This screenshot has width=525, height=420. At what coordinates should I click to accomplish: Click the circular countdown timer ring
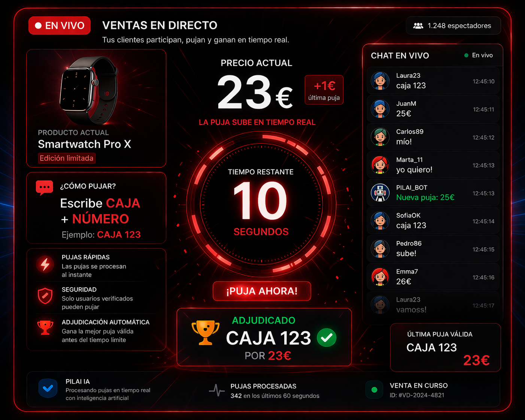pos(261,204)
